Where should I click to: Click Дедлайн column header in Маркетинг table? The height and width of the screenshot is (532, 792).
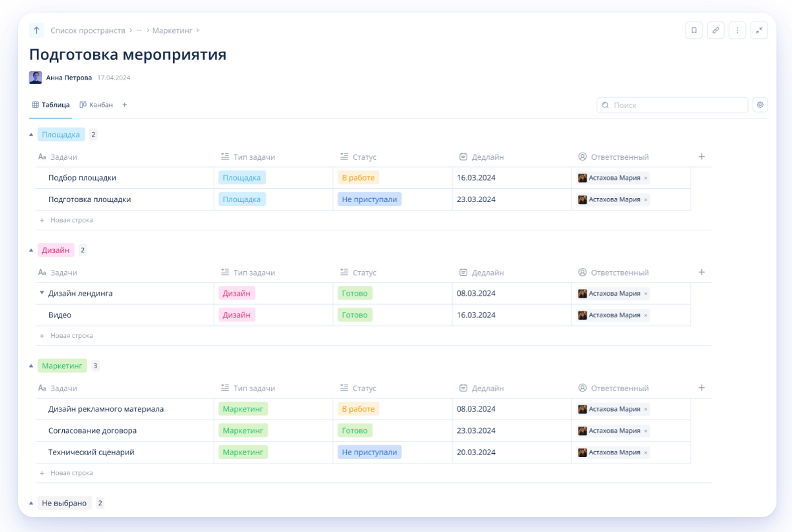pyautogui.click(x=481, y=388)
